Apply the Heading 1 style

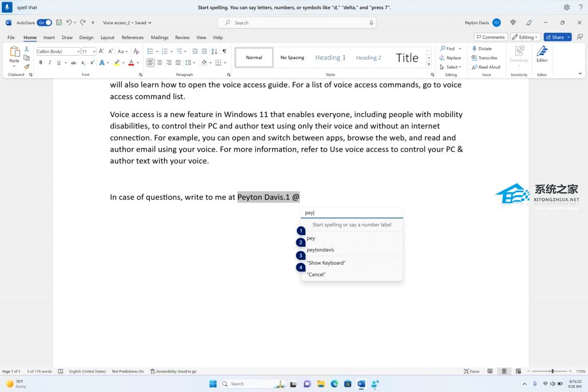tap(330, 57)
